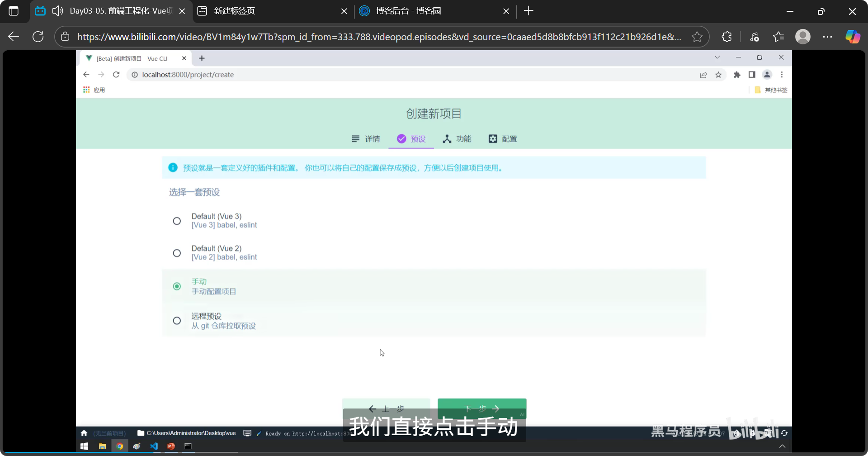This screenshot has height=456, width=868.
Task: Add a new Edge tab
Action: click(528, 11)
